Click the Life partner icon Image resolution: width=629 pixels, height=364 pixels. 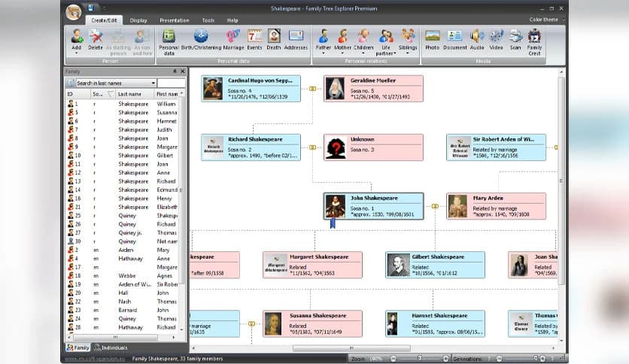pyautogui.click(x=385, y=37)
